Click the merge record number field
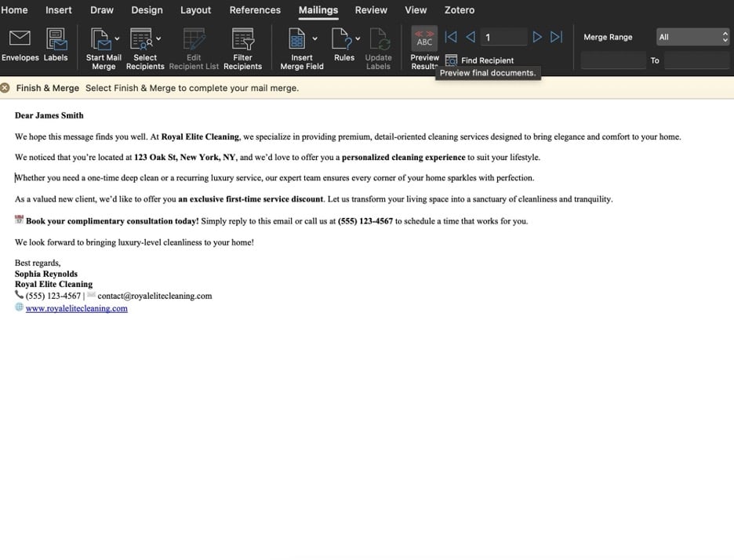734x560 pixels. coord(503,36)
